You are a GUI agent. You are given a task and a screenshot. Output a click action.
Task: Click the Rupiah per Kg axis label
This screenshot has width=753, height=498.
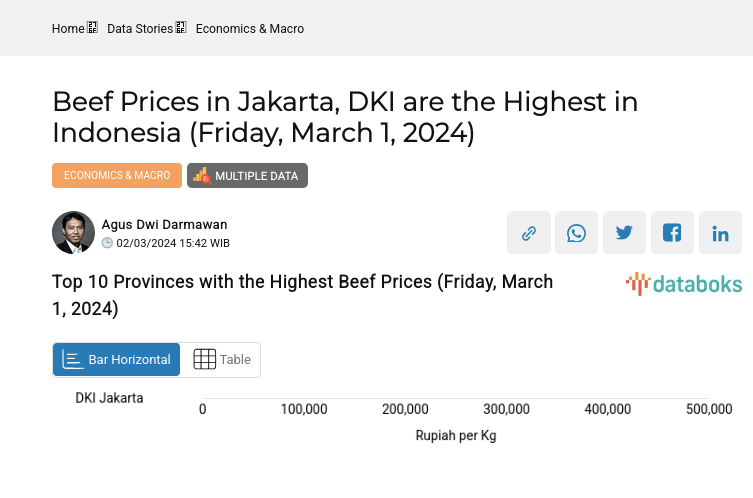[456, 436]
